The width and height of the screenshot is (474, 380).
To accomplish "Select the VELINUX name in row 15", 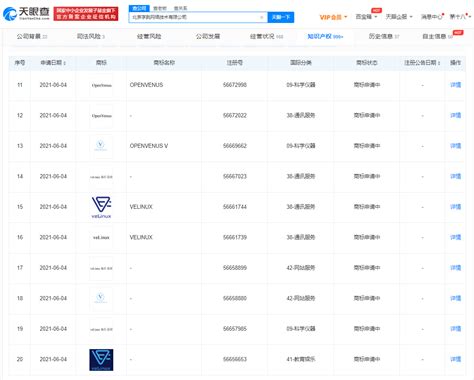I will 141,207.
